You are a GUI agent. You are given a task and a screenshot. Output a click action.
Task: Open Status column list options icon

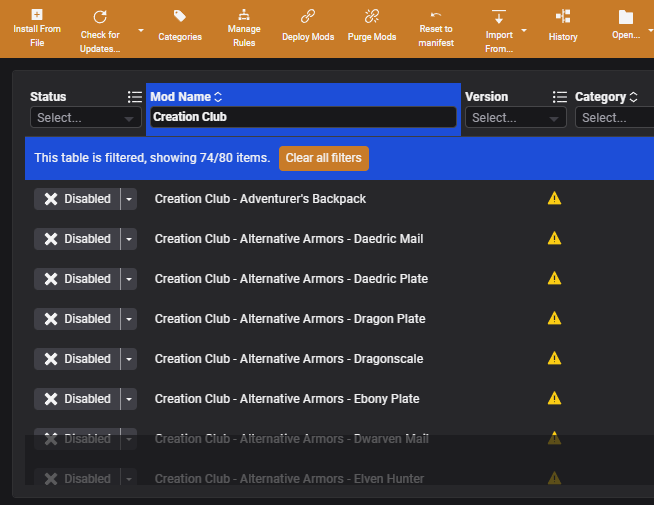coord(135,97)
